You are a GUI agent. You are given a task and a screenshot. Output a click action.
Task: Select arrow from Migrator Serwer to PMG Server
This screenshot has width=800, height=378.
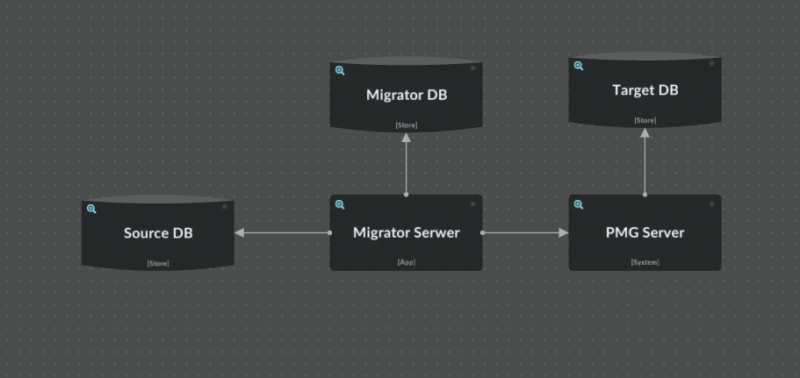[526, 233]
